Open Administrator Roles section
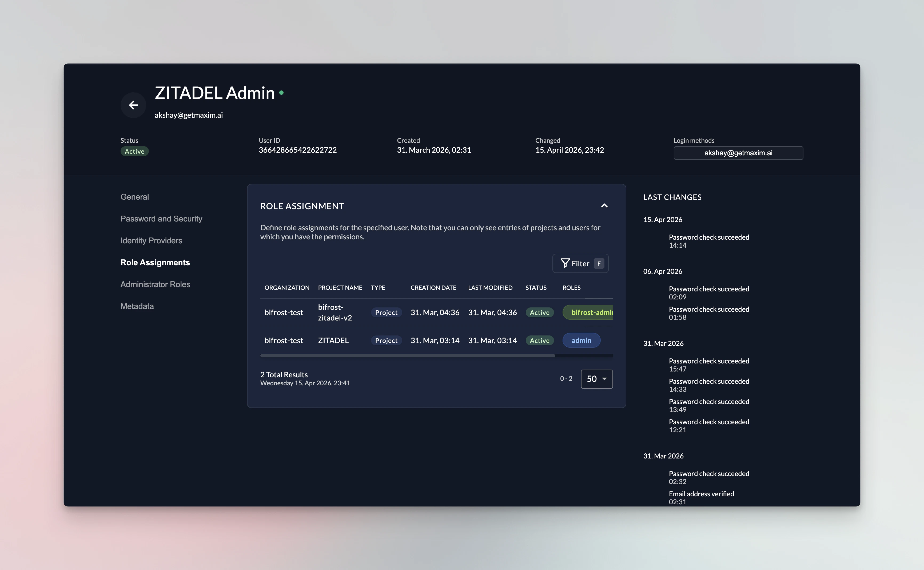The height and width of the screenshot is (570, 924). point(155,284)
